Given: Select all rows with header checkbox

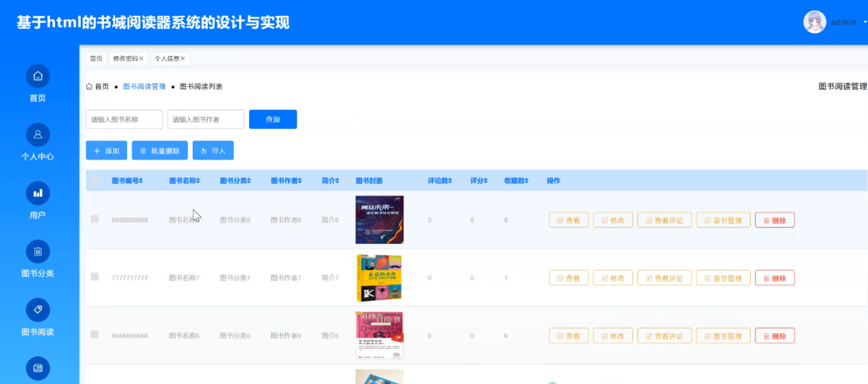Looking at the screenshot, I should click(95, 180).
